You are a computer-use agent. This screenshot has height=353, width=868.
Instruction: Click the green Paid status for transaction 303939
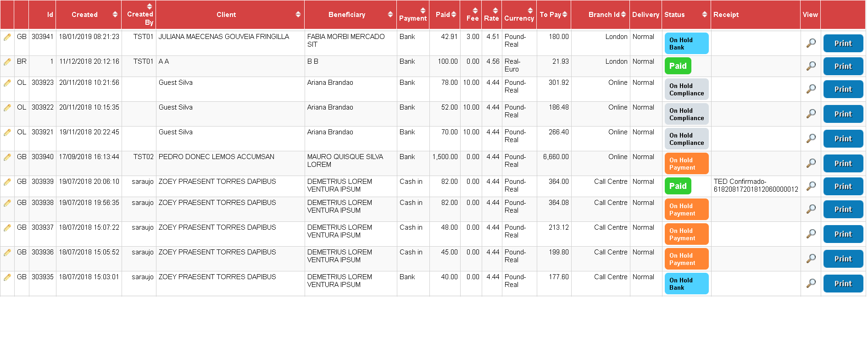pyautogui.click(x=678, y=186)
